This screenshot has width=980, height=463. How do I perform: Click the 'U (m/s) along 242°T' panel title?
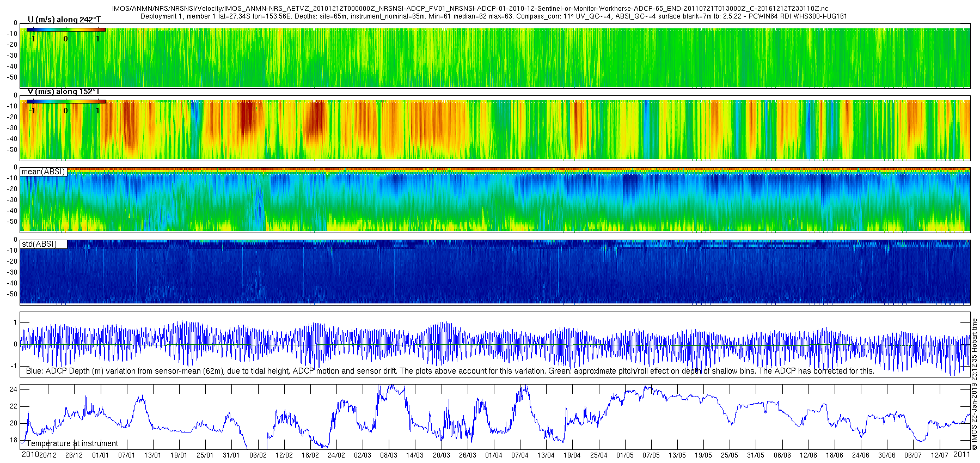pos(64,20)
